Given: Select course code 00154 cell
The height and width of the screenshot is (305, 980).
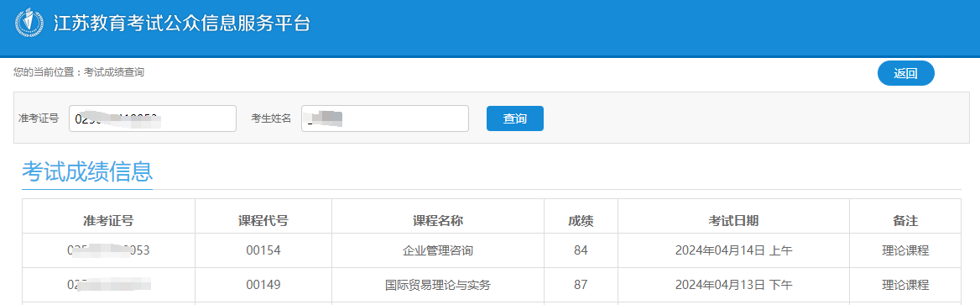Looking at the screenshot, I should (x=263, y=250).
